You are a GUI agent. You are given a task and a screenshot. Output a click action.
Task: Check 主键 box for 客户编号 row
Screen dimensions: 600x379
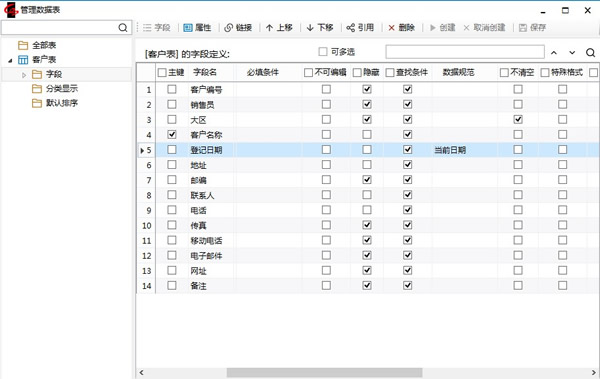172,89
